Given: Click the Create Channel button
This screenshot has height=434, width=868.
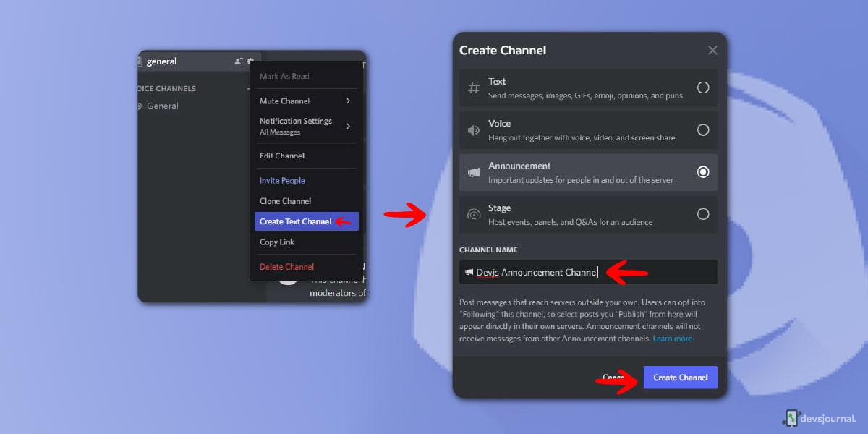Looking at the screenshot, I should pos(681,378).
